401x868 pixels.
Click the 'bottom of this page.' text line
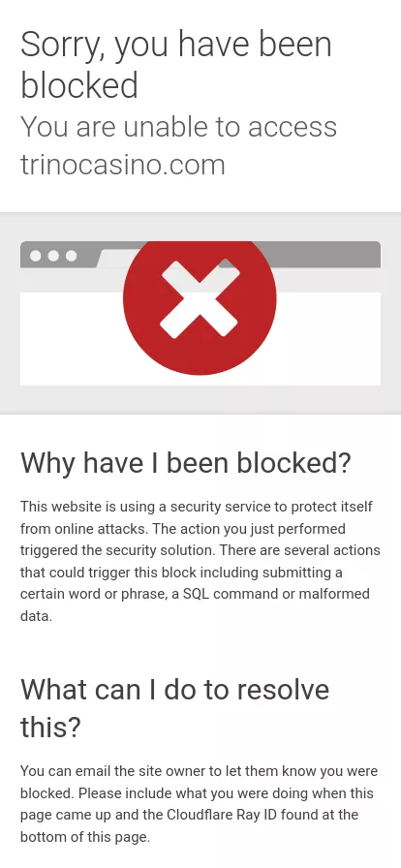pos(85,837)
